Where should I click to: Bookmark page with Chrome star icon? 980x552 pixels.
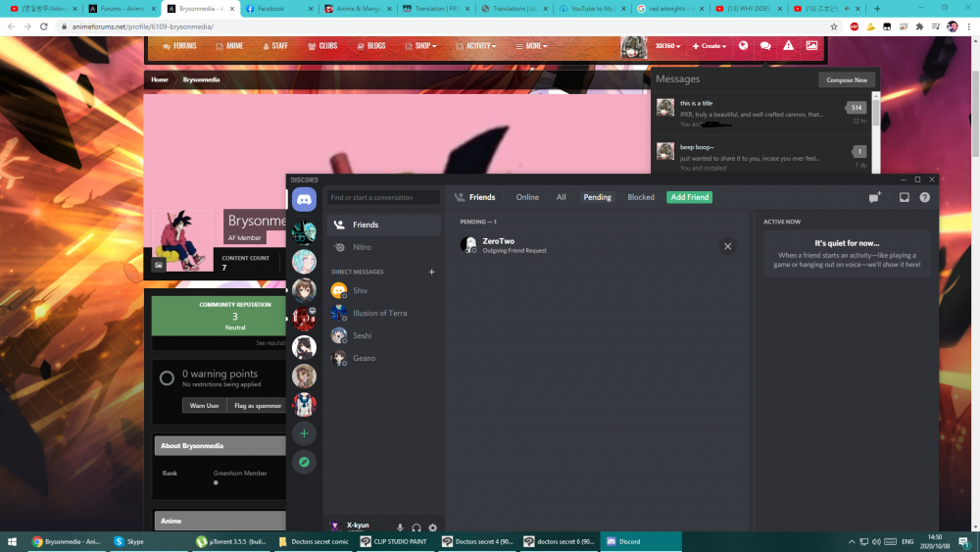pyautogui.click(x=834, y=26)
